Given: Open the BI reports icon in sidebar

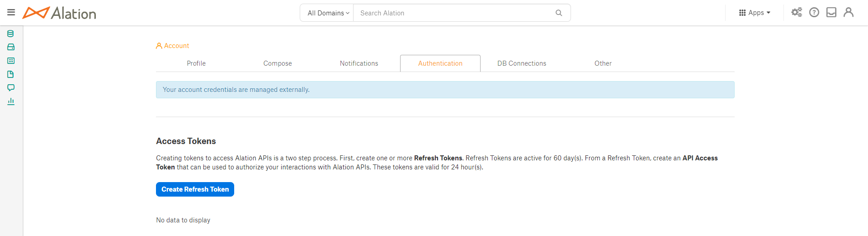Looking at the screenshot, I should [11, 61].
